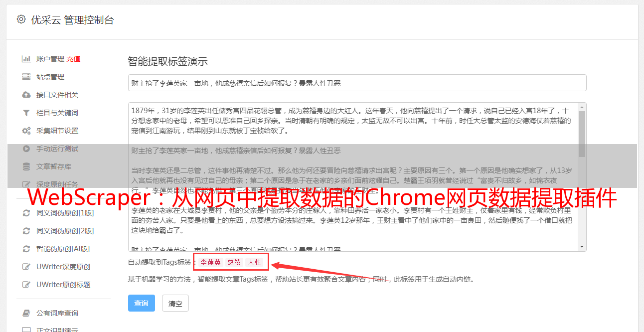Open 同义词伪原创[2版] menu item
644x332 pixels.
pyautogui.click(x=65, y=231)
